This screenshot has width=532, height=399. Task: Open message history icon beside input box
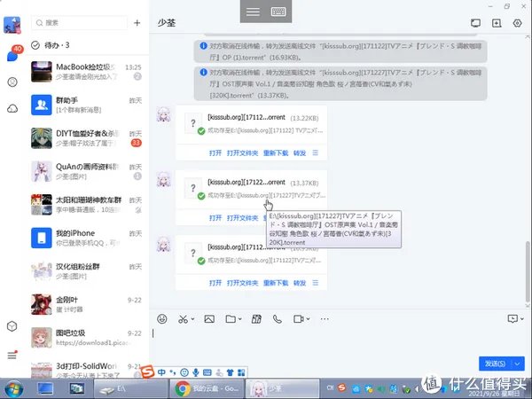[512, 318]
